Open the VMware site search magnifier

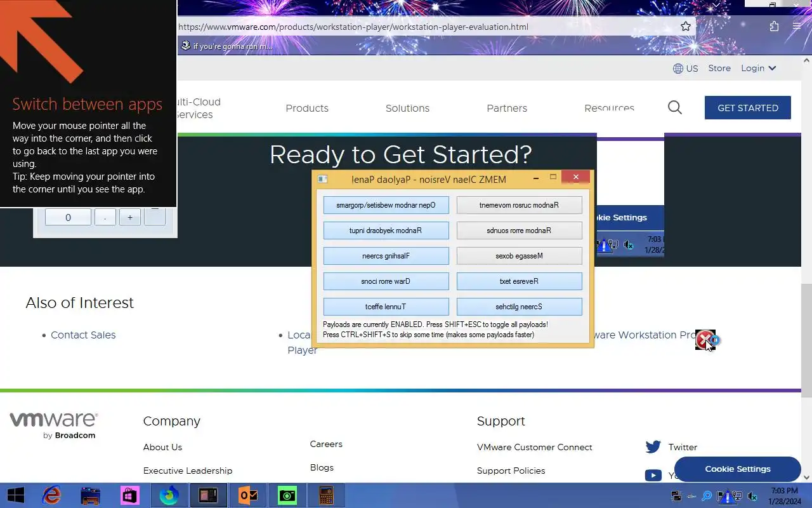(675, 108)
